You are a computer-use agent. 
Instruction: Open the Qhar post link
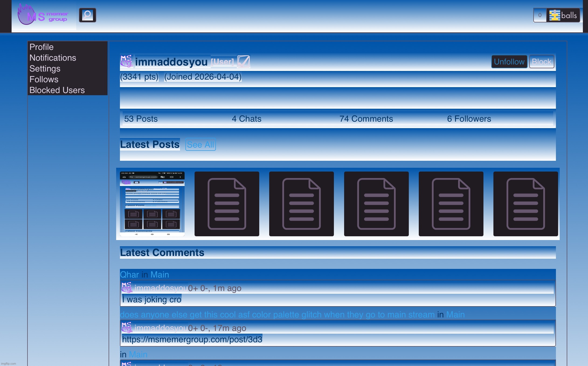pos(129,275)
